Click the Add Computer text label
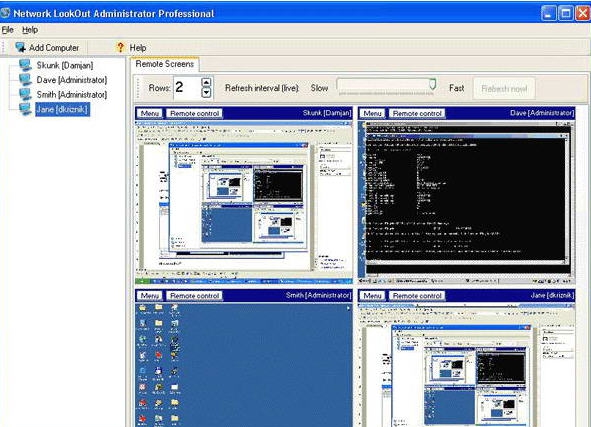 point(54,48)
